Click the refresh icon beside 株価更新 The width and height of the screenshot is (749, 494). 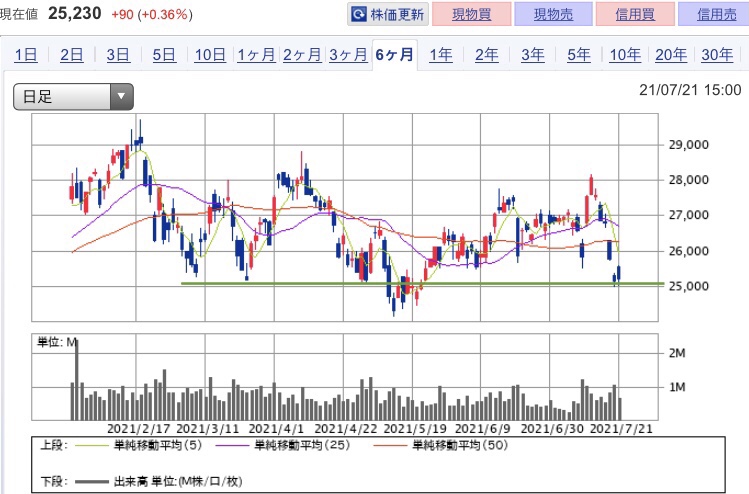[359, 14]
